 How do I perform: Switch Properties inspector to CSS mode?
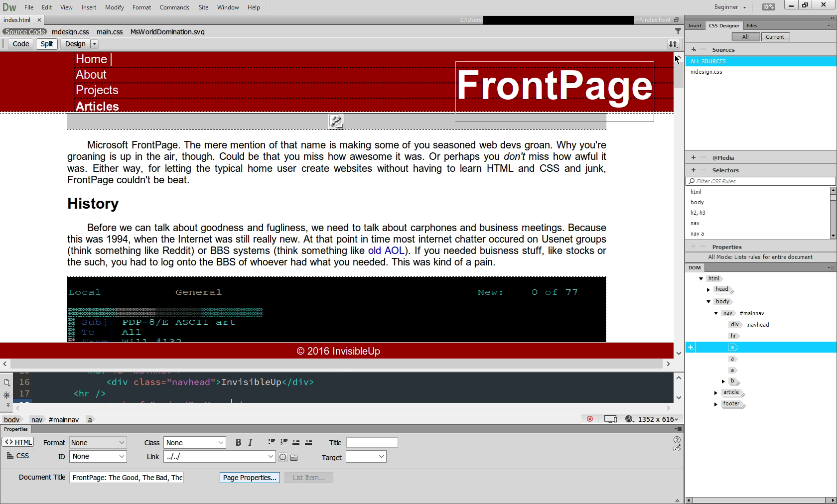point(18,456)
